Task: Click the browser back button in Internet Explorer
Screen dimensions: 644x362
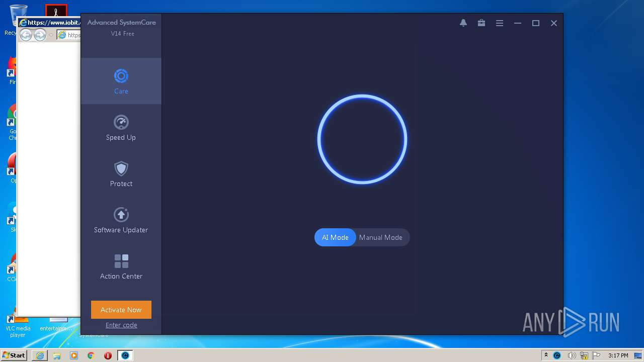Action: coord(26,35)
